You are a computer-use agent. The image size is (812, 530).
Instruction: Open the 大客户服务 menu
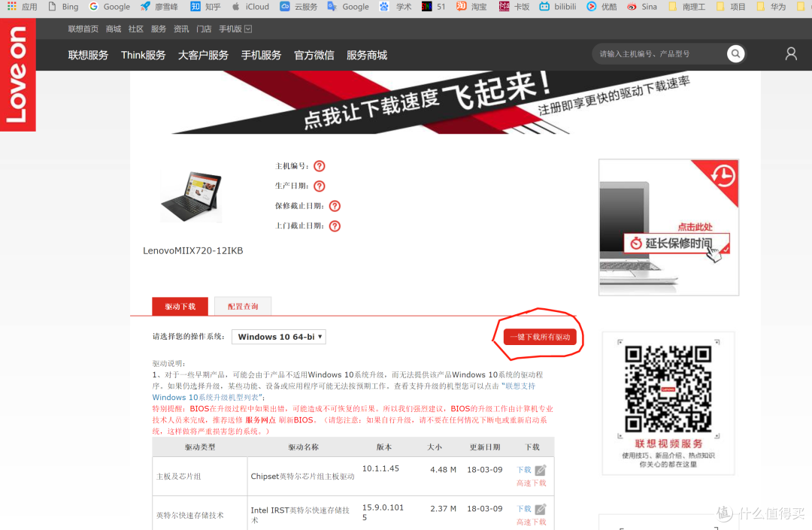pyautogui.click(x=203, y=55)
